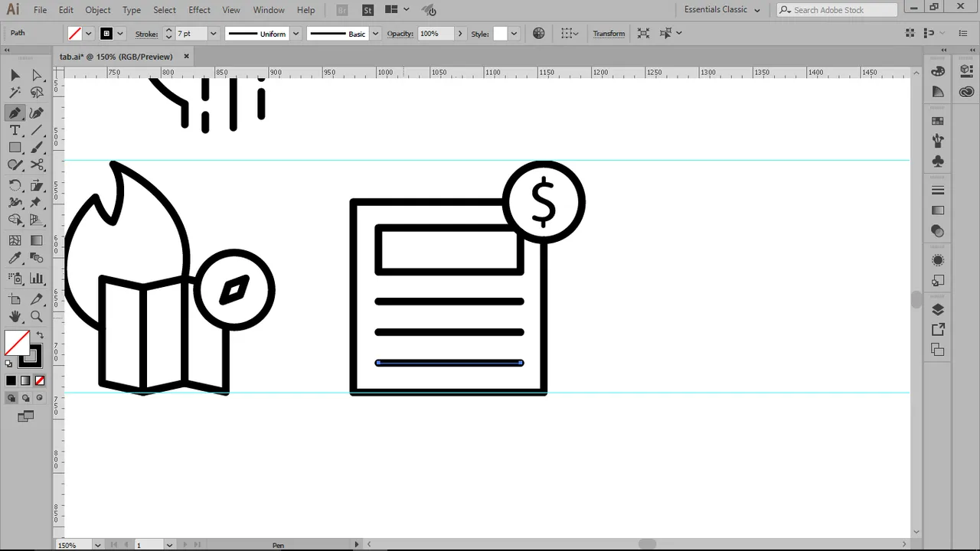Open the Select menu
This screenshot has width=980, height=551.
165,10
